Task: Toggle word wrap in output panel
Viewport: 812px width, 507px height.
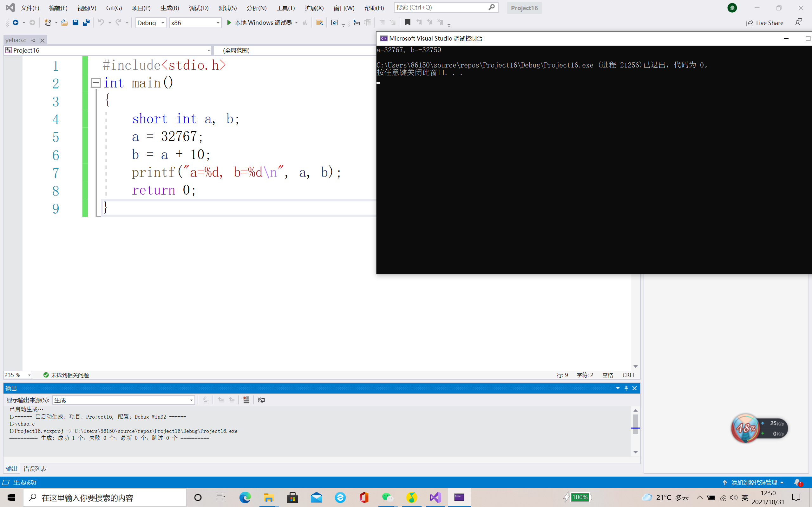Action: coord(261,400)
